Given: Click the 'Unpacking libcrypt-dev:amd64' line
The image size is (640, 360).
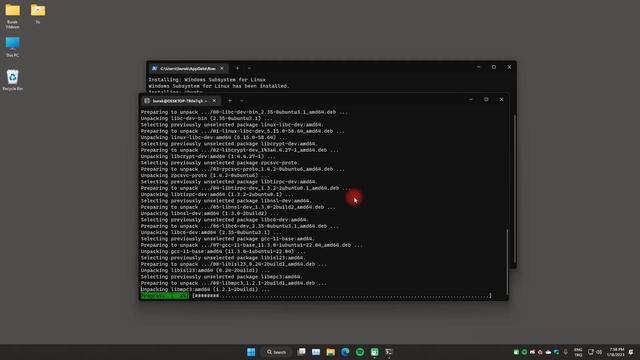Looking at the screenshot, I should (208, 156).
